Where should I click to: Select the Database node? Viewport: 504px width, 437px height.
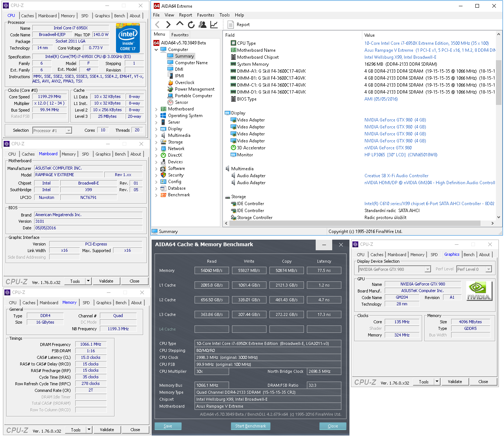[177, 188]
